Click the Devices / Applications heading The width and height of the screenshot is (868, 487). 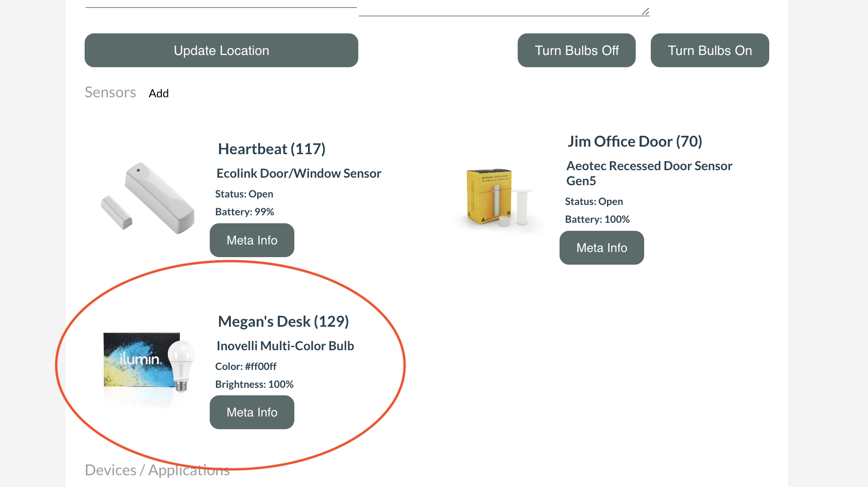[157, 470]
